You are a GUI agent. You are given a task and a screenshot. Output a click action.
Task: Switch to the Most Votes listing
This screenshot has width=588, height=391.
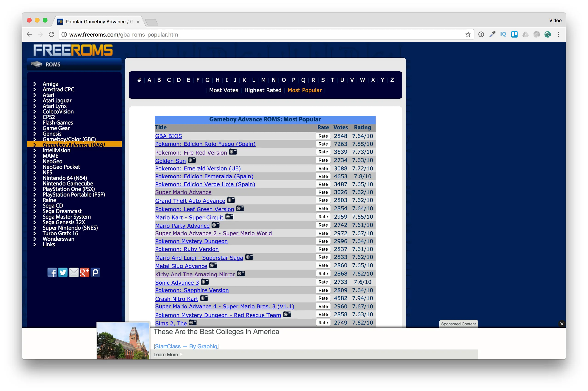223,90
